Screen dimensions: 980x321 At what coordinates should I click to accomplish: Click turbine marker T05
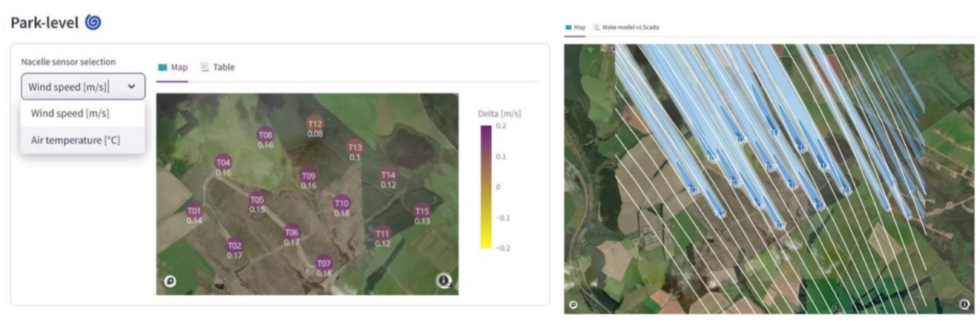click(x=257, y=199)
